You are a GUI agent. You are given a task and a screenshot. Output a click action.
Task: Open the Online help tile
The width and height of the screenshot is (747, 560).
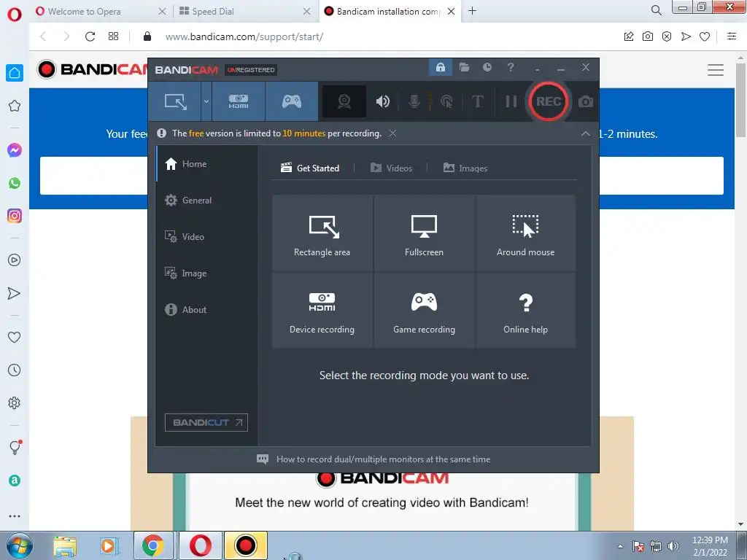pos(525,310)
